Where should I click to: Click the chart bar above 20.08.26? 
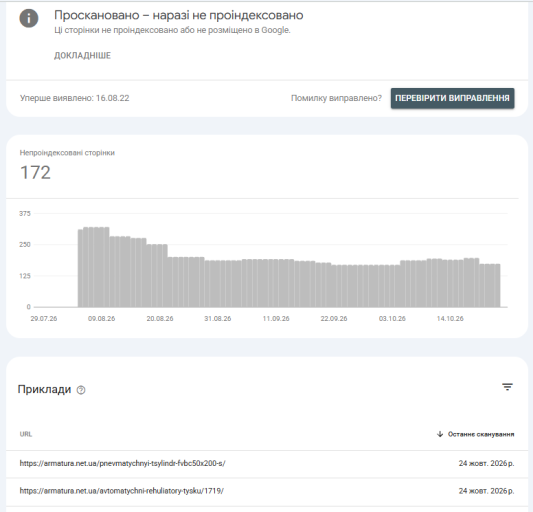[160, 276]
